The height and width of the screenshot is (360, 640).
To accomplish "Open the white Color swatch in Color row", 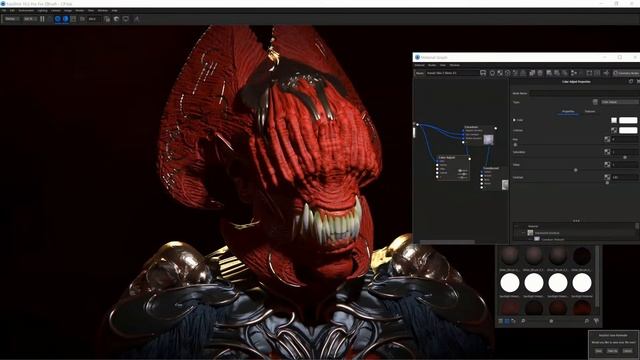I will point(628,120).
